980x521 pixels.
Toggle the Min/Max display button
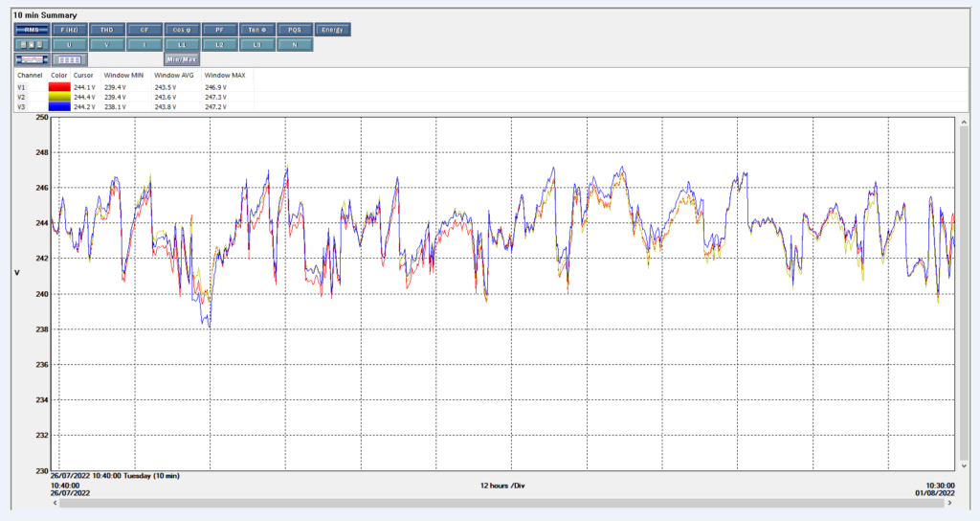[x=182, y=59]
